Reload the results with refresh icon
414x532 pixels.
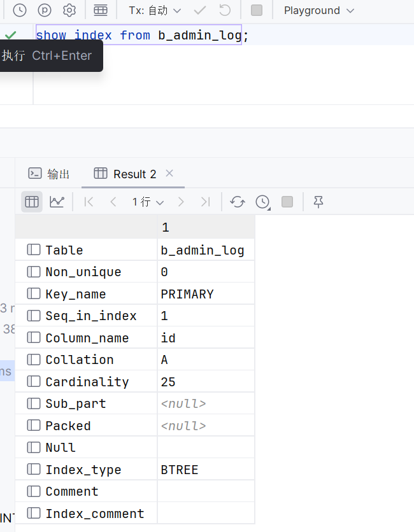point(238,202)
